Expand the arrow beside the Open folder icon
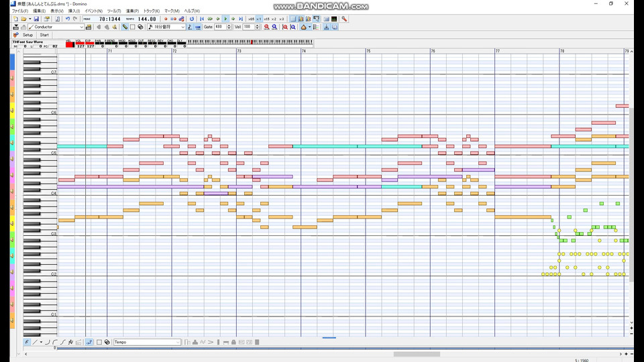This screenshot has width=644, height=362. click(30, 19)
